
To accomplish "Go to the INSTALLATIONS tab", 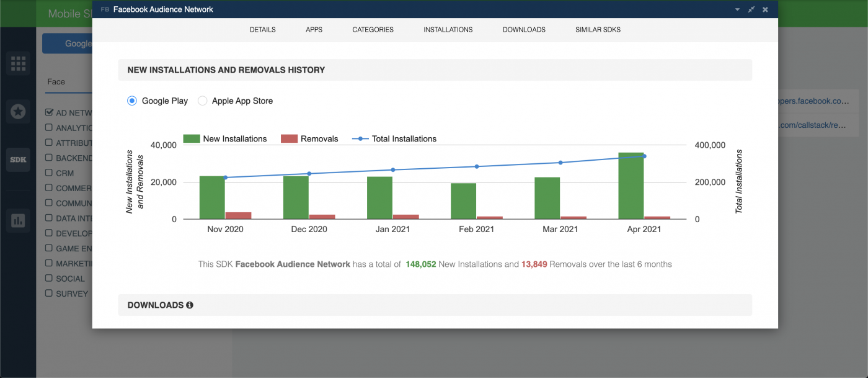I will click(448, 30).
